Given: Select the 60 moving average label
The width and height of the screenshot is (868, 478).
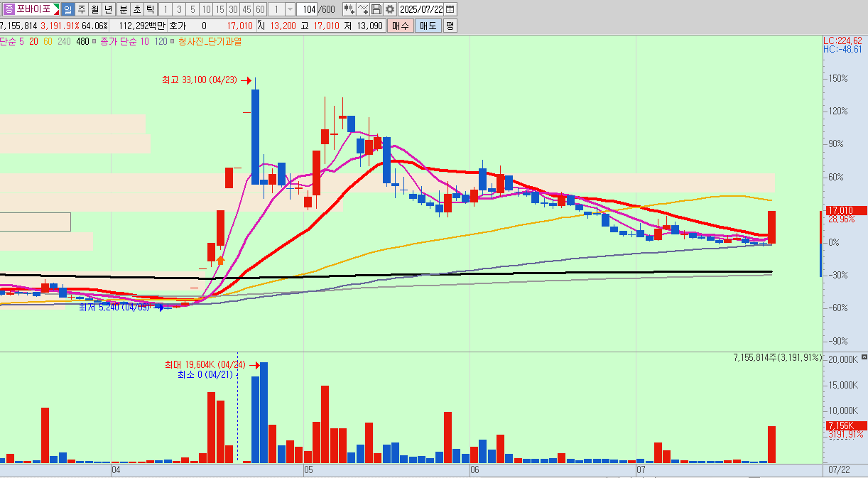Looking at the screenshot, I should point(48,42).
